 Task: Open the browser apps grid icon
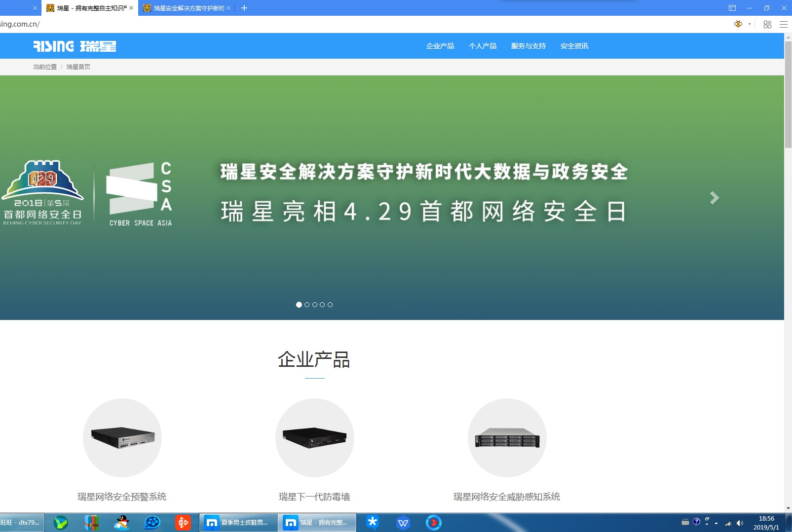[x=767, y=24]
